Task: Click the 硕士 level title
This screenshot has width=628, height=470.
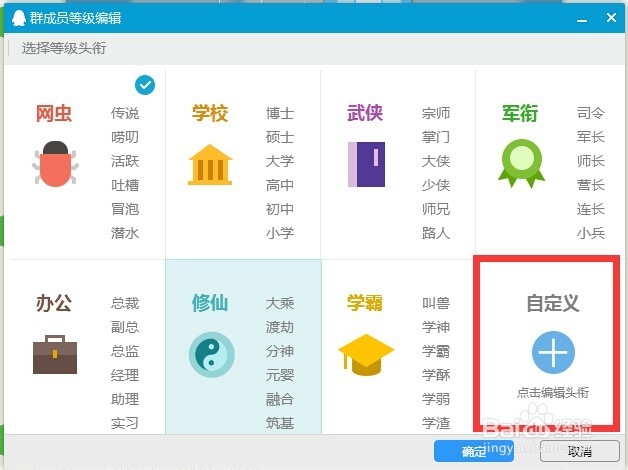Action: (x=280, y=137)
